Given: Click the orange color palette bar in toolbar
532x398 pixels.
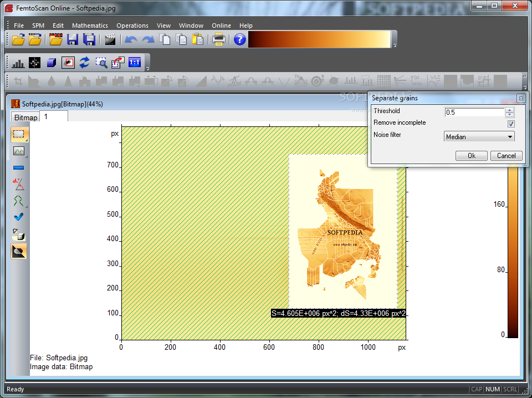Looking at the screenshot, I should pos(319,39).
